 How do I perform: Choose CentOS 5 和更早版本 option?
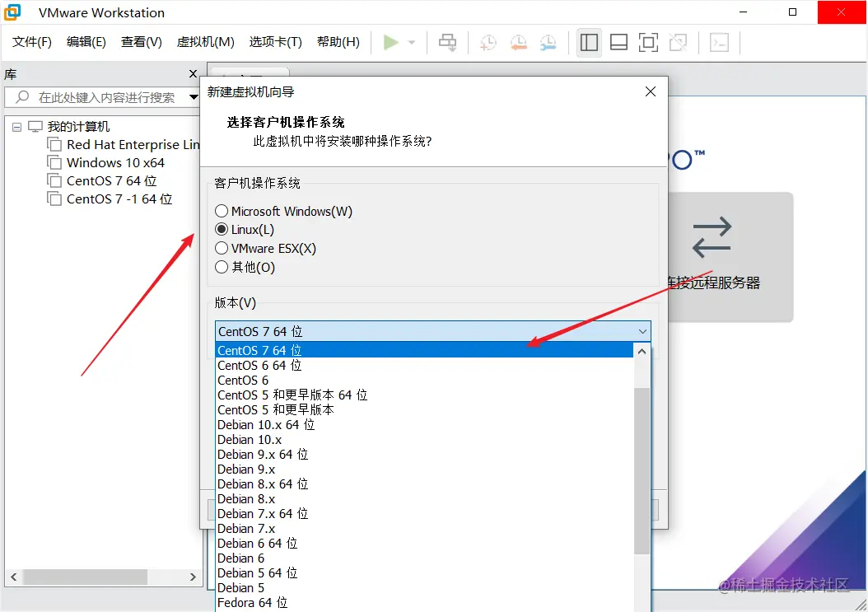[x=424, y=410]
